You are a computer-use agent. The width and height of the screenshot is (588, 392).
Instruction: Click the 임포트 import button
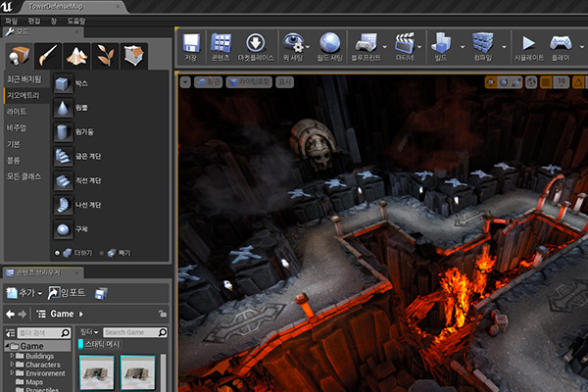67,293
